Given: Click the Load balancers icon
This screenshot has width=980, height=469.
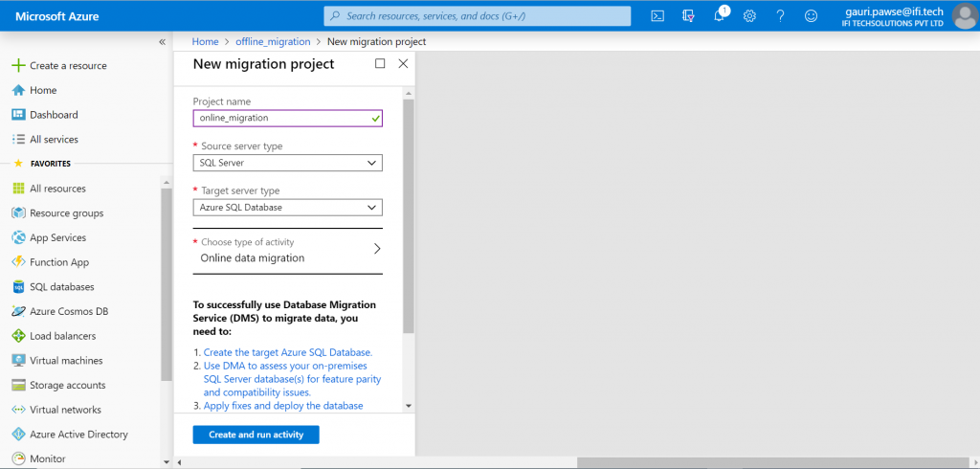Looking at the screenshot, I should (18, 336).
